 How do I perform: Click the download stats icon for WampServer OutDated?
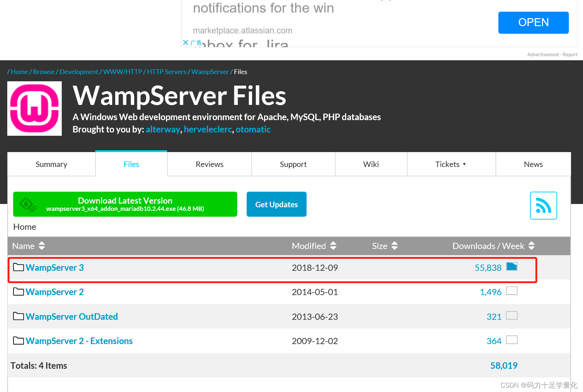[512, 315]
